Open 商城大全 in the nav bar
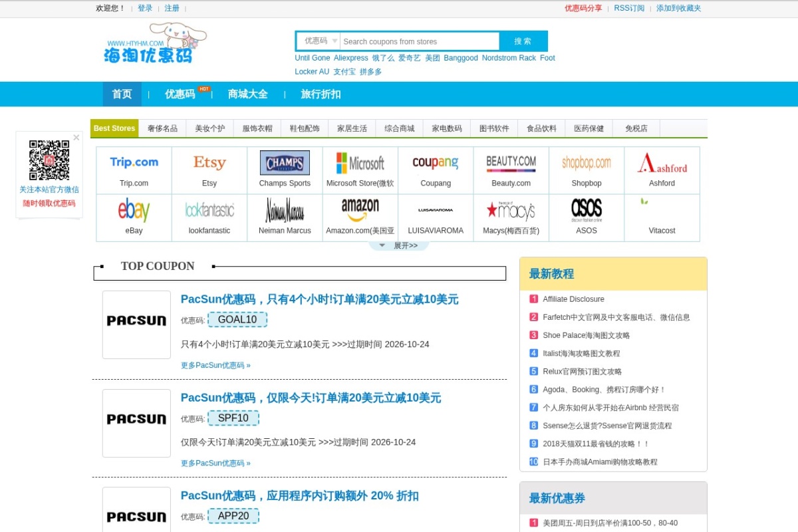This screenshot has height=532, width=798. click(248, 94)
